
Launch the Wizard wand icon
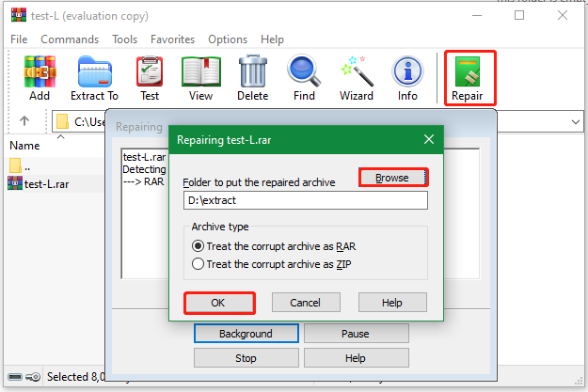[x=357, y=77]
